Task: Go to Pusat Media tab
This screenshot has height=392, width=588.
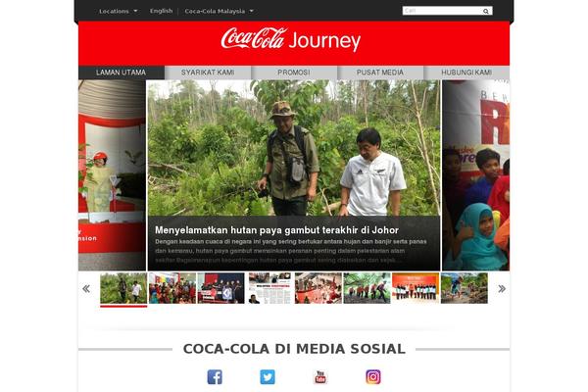Action: click(x=380, y=73)
